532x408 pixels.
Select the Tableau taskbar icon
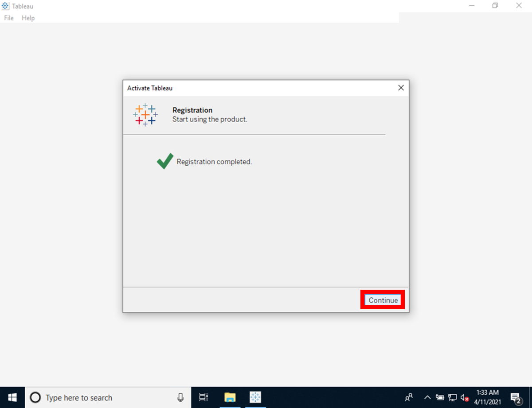coord(255,397)
